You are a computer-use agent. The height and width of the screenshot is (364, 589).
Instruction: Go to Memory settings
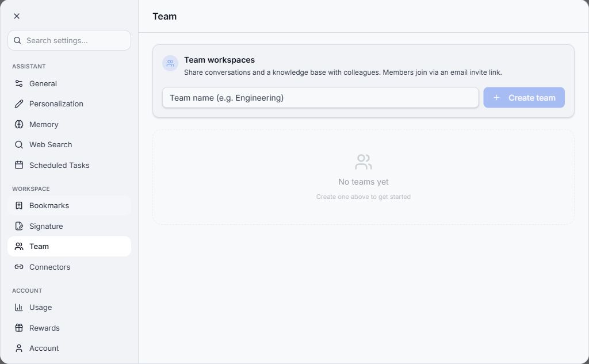[x=69, y=124]
